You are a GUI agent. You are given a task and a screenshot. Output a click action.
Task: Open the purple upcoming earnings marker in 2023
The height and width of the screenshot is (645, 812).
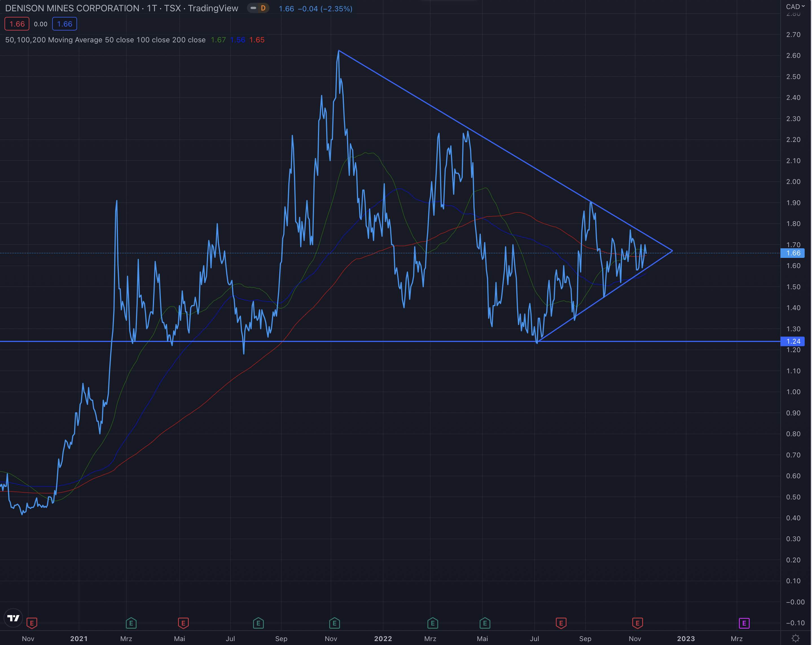[744, 623]
